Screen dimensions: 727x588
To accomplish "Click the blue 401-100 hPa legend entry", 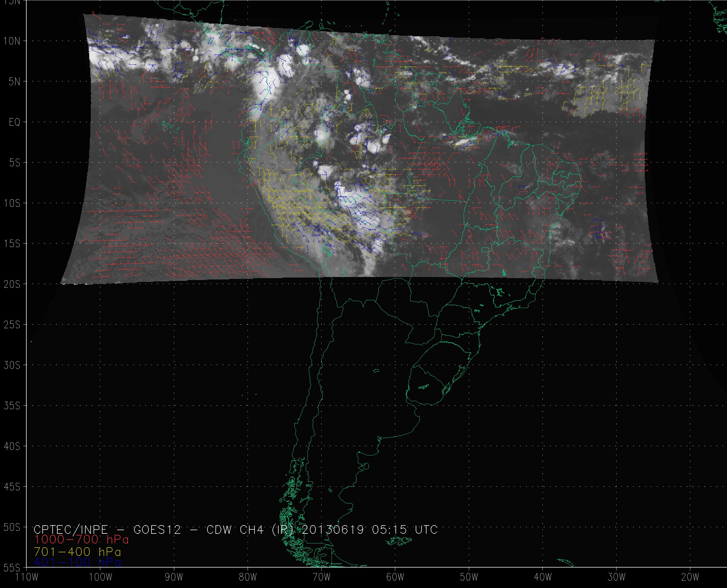I will click(x=77, y=562).
